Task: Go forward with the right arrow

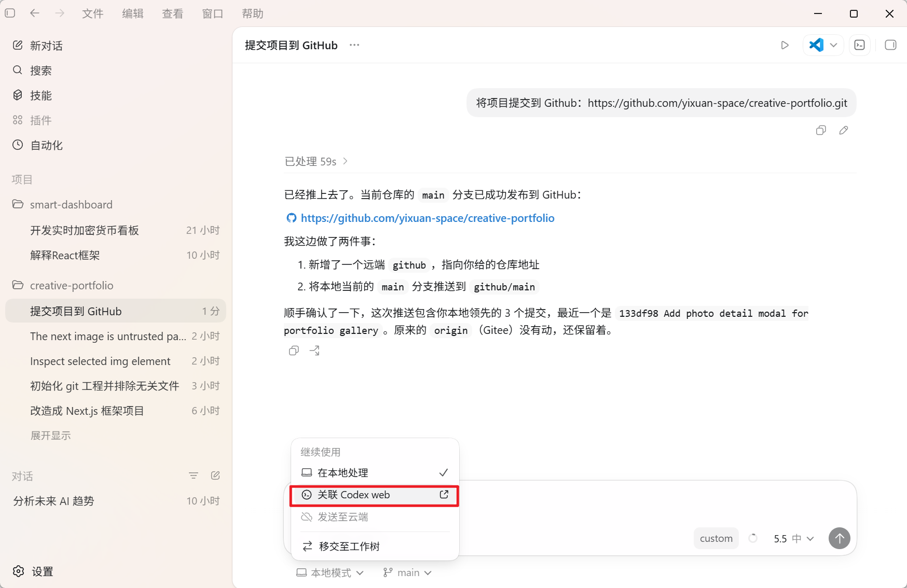Action: [60, 13]
